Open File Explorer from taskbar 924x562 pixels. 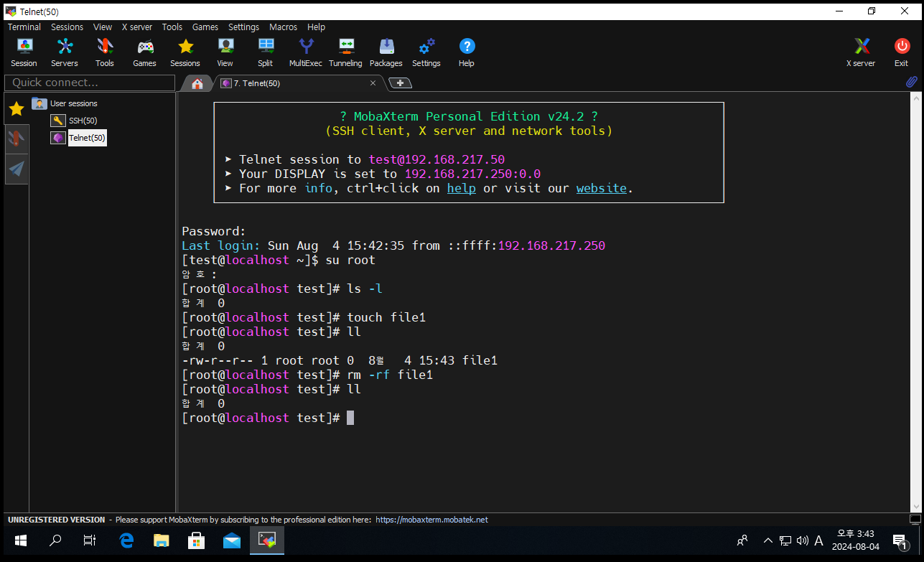[162, 540]
